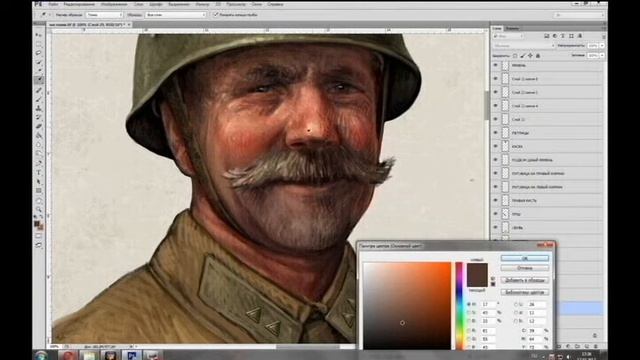Select the Clone Stamp tool
Image resolution: width=640 pixels, height=360 pixels.
(x=39, y=108)
